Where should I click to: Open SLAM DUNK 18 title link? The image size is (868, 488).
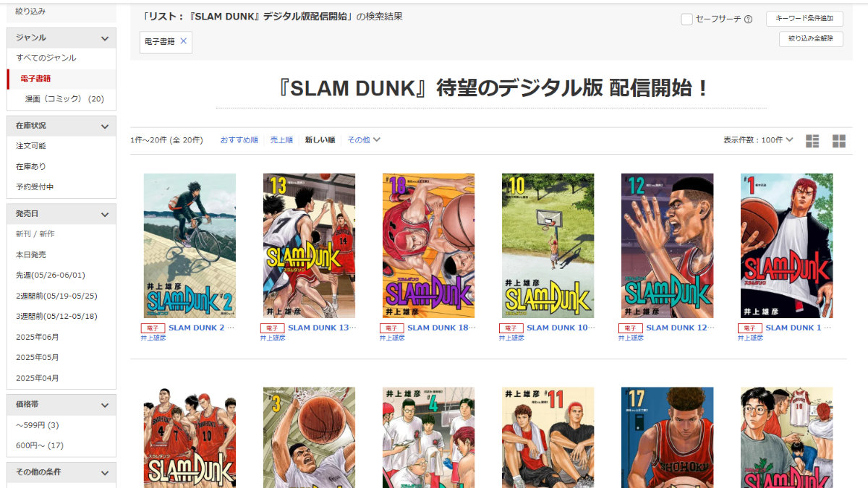(x=441, y=328)
